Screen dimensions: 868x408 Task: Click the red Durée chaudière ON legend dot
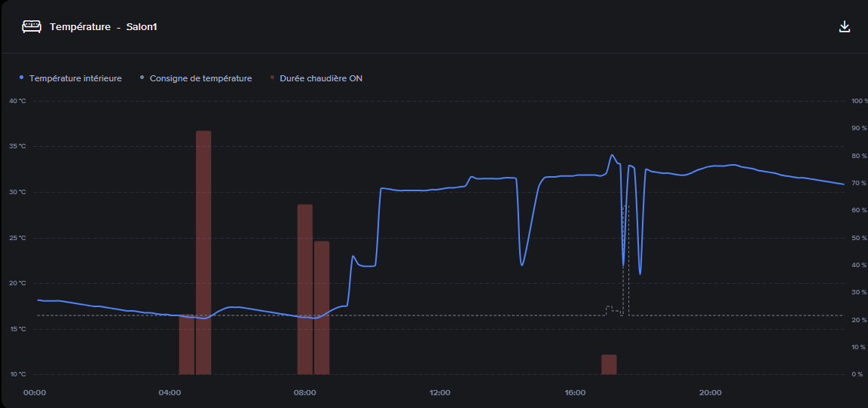pyautogui.click(x=272, y=78)
